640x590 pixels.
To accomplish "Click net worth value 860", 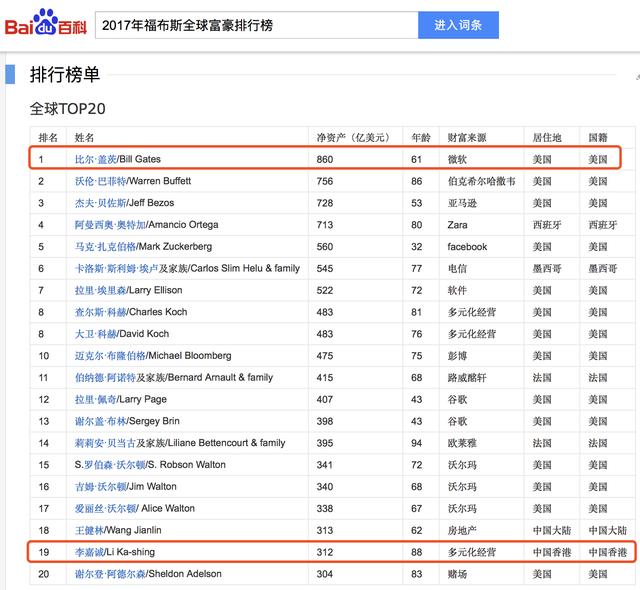I will pyautogui.click(x=324, y=159).
